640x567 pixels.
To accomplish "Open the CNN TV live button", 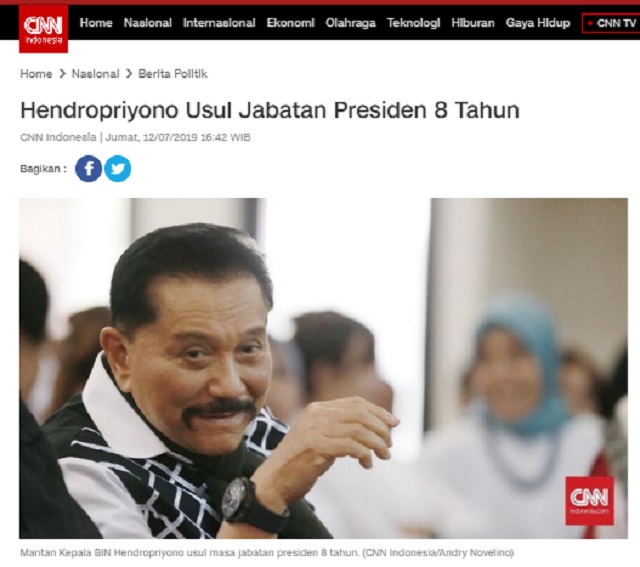I will pos(611,23).
